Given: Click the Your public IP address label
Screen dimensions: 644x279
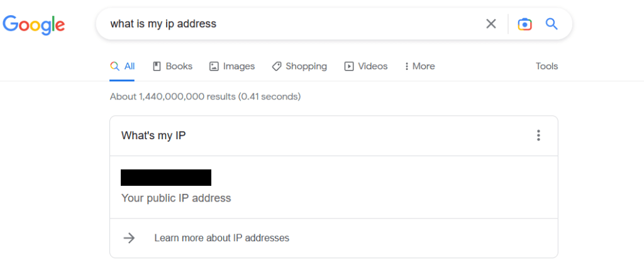Looking at the screenshot, I should [176, 198].
